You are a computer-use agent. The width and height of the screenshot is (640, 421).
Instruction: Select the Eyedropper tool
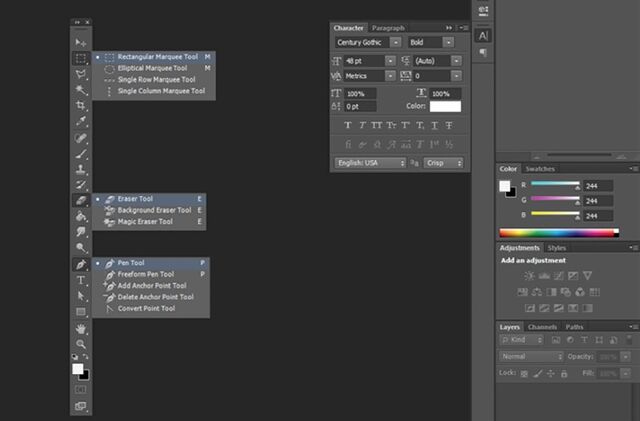pos(81,121)
